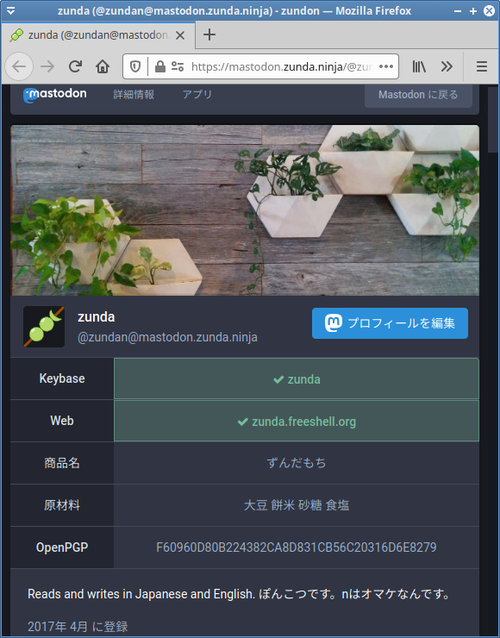
Task: Click the OpenPGP fingerprint value
Action: pyautogui.click(x=296, y=548)
